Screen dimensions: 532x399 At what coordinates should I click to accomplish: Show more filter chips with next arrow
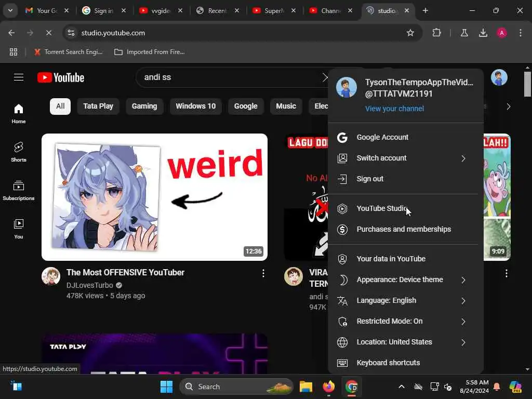coord(508,107)
